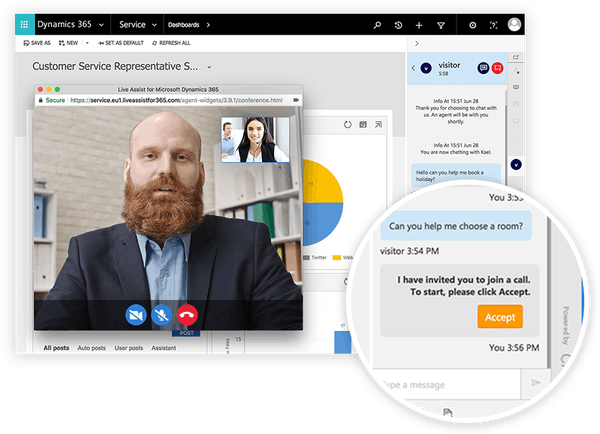Click Save As in the command bar
The height and width of the screenshot is (434, 600).
37,43
